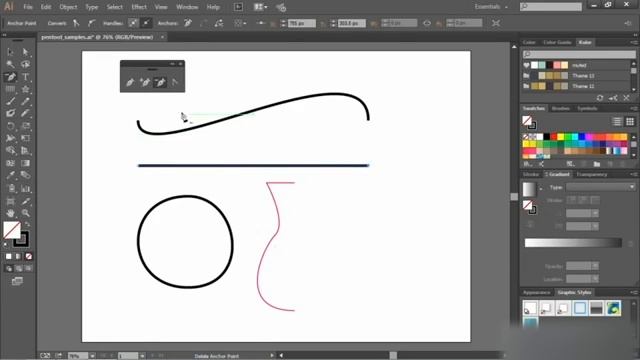This screenshot has width=640, height=360.
Task: Select the Pen tool in left toolbar
Action: click(x=11, y=77)
